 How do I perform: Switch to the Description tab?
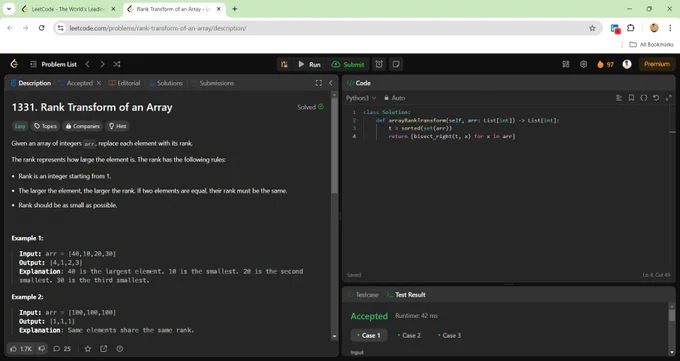click(30, 83)
